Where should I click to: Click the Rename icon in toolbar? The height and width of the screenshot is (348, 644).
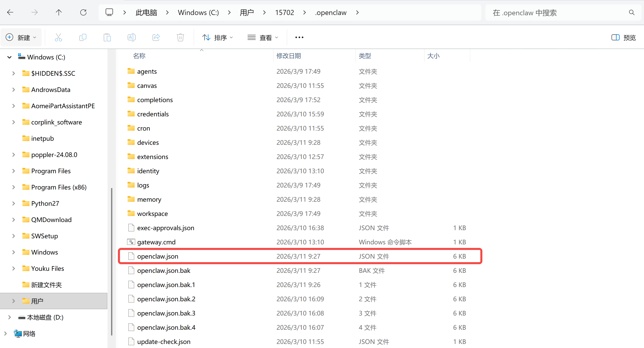[131, 38]
